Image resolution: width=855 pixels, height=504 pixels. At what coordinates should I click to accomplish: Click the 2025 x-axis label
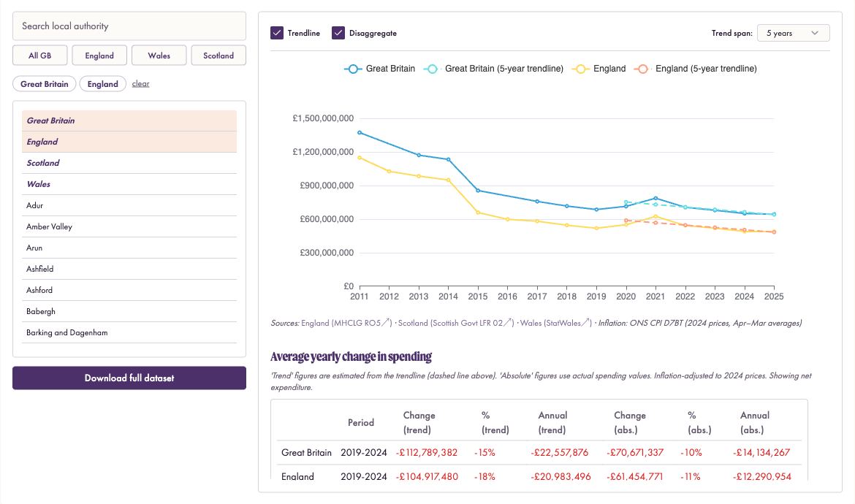[774, 297]
